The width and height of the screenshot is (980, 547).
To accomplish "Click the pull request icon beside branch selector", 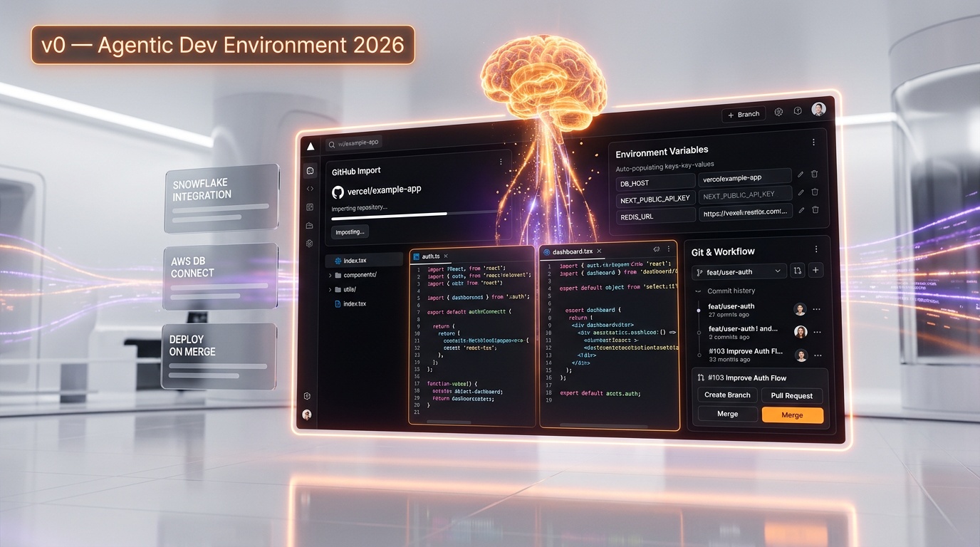I will tap(798, 271).
